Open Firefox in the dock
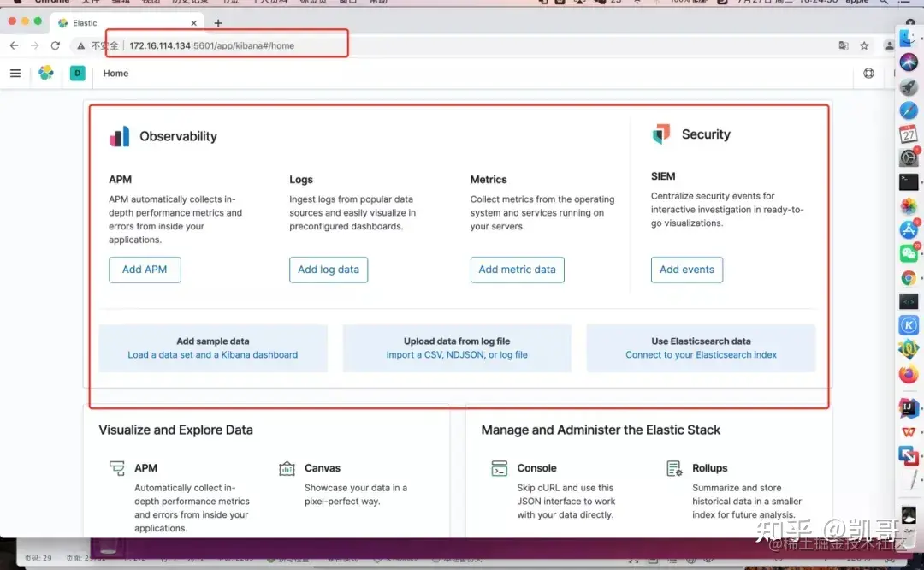 click(909, 374)
